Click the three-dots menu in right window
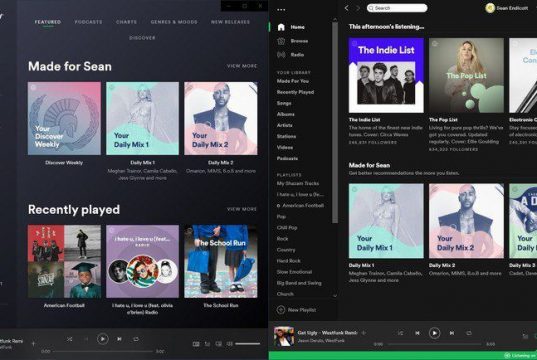 (x=281, y=10)
